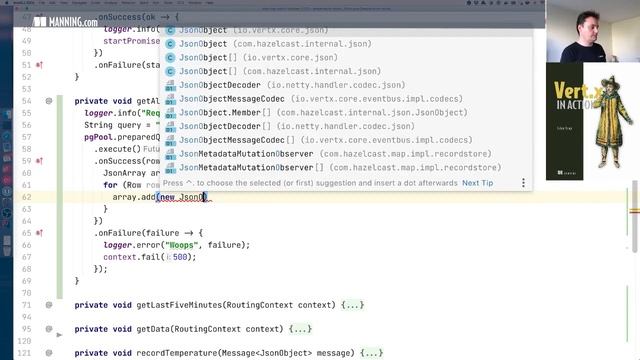
Task: Click getLastFiveMinutes method name
Action: (179, 305)
